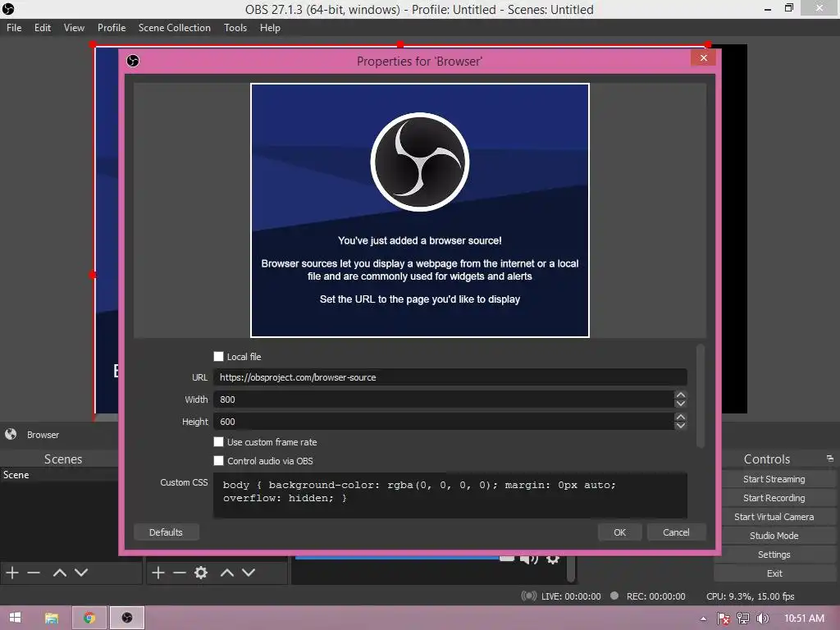Screen dimensions: 840x630
Task: Click Cancel in Browser properties
Action: point(676,532)
